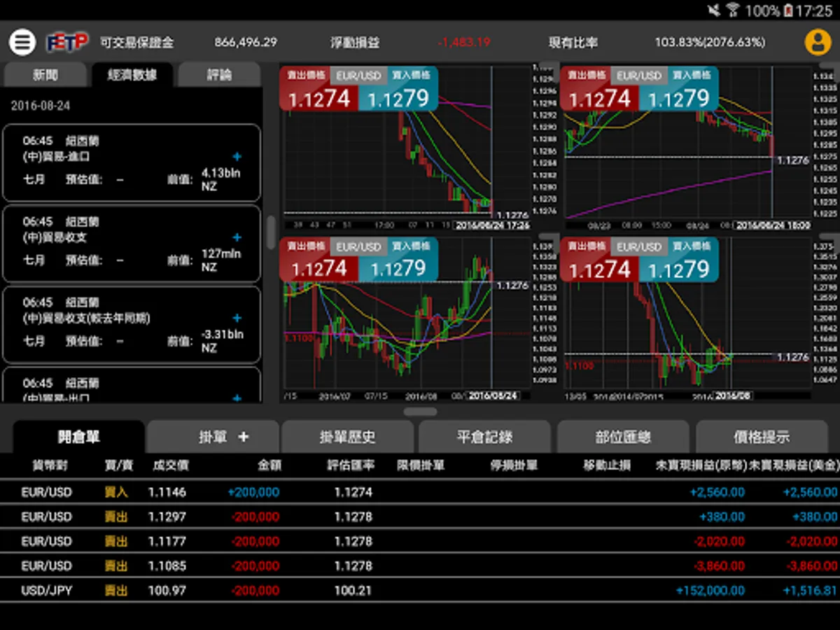Tap sell price 1.1274 in bottom-left chart
Image resolution: width=840 pixels, height=630 pixels.
(x=318, y=268)
